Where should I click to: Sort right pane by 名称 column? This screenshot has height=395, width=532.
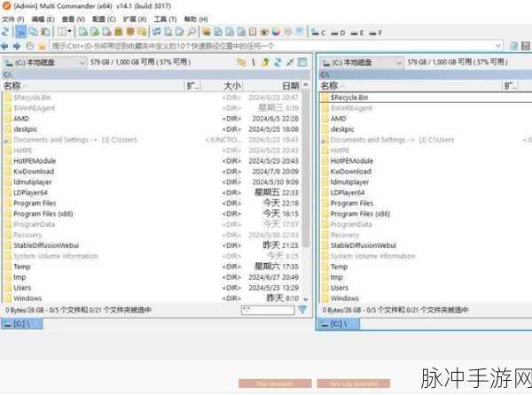411,86
